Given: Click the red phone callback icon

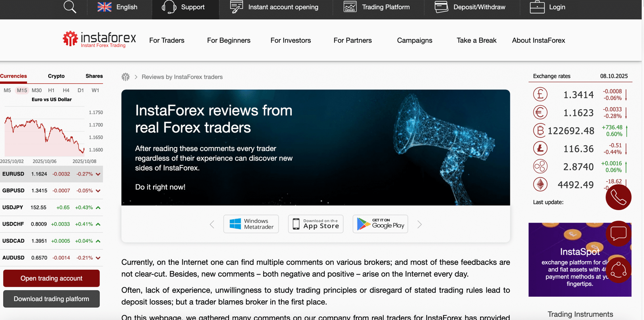Looking at the screenshot, I should pos(618,197).
